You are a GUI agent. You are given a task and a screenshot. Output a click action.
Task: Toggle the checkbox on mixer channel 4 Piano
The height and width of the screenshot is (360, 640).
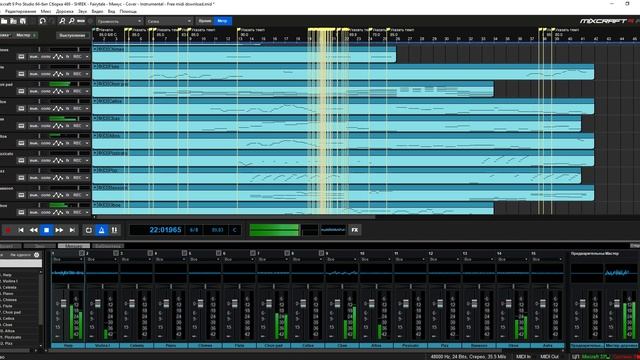point(184,253)
